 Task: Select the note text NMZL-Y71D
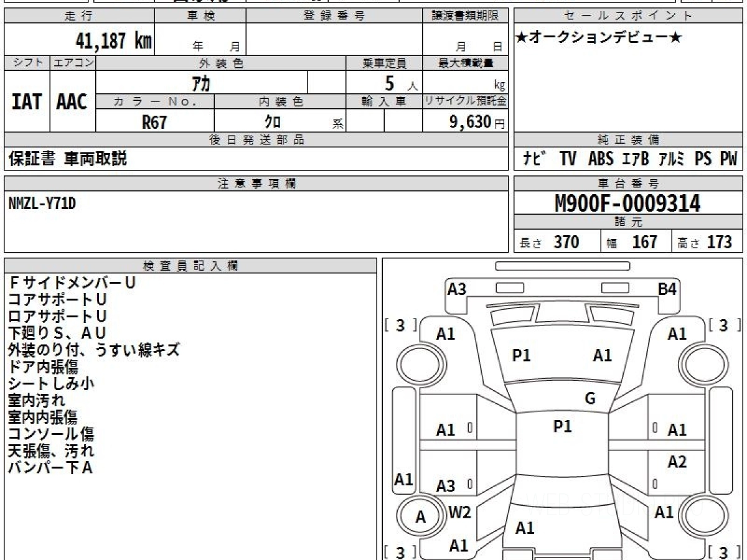(42, 203)
